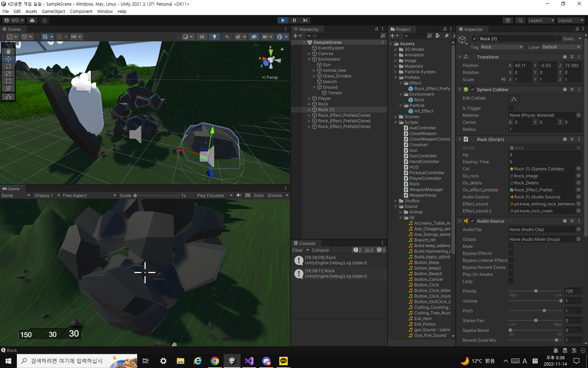Open the Display 1 dropdown
Image resolution: width=588 pixels, height=368 pixels.
coord(47,196)
